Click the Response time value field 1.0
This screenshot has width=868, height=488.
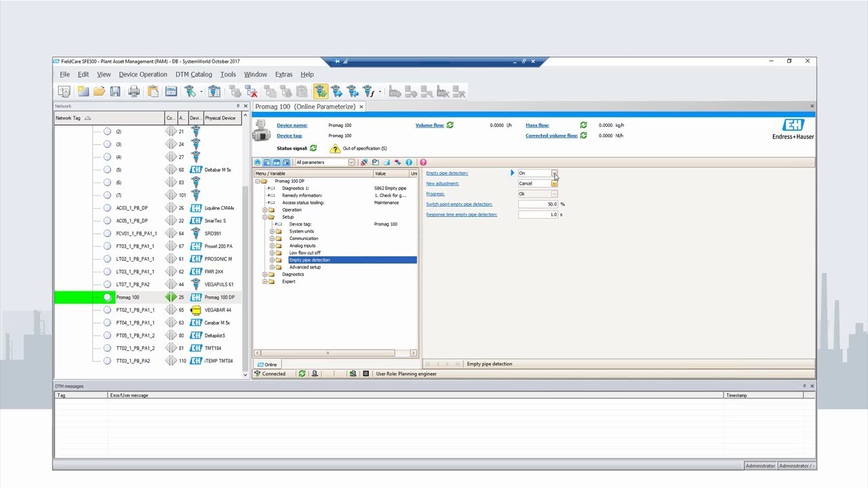(538, 215)
